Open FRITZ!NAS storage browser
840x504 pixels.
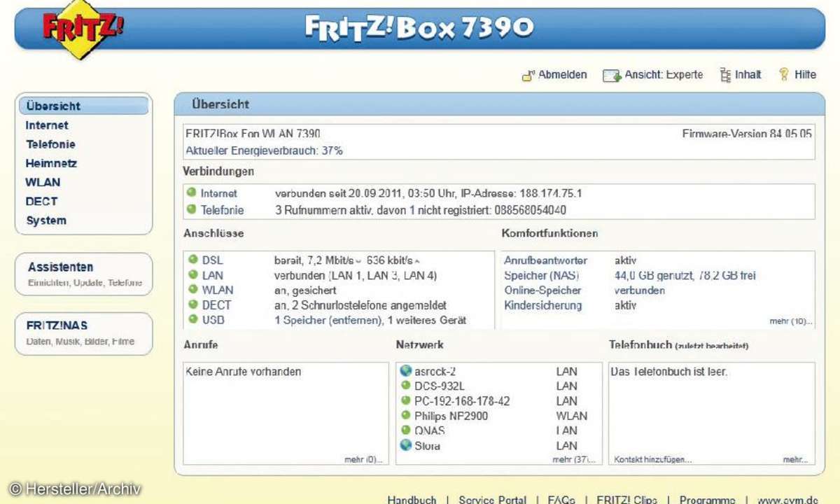(x=83, y=333)
